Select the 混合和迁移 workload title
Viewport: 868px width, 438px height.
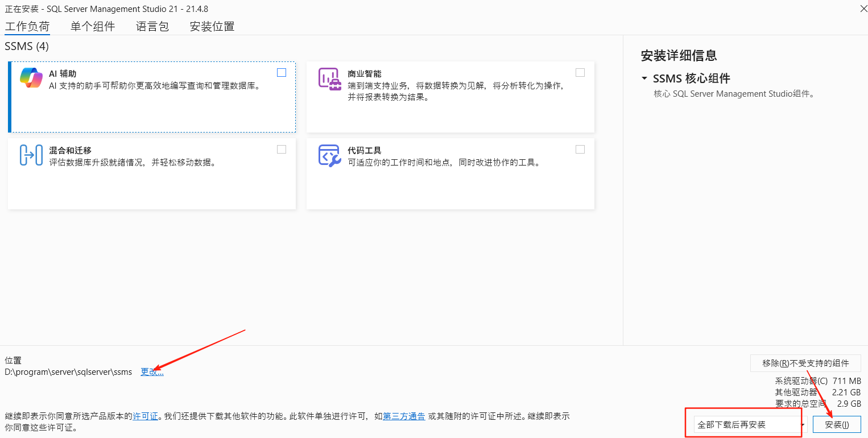click(x=71, y=150)
